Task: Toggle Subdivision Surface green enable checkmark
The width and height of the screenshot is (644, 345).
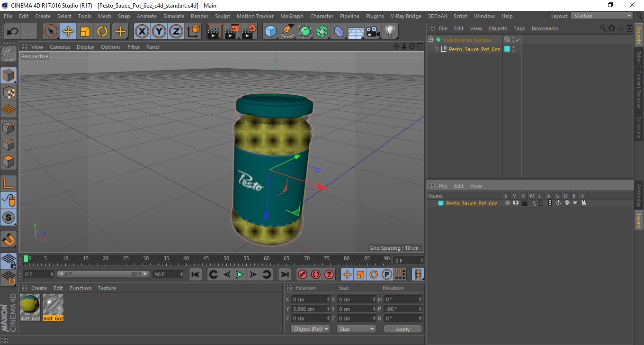Action: click(518, 40)
